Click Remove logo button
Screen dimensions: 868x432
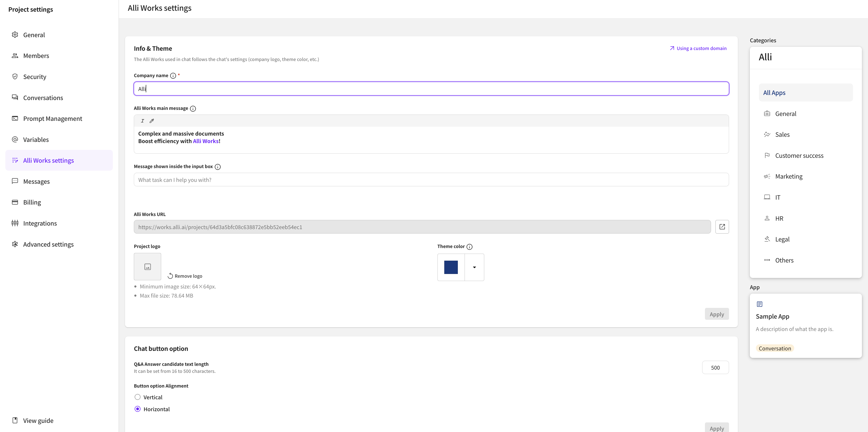click(x=185, y=276)
